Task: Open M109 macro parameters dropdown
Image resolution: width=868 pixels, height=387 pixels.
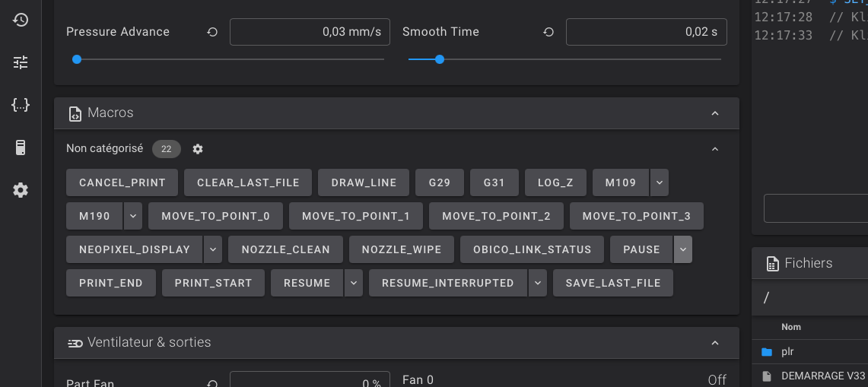Action: click(660, 182)
